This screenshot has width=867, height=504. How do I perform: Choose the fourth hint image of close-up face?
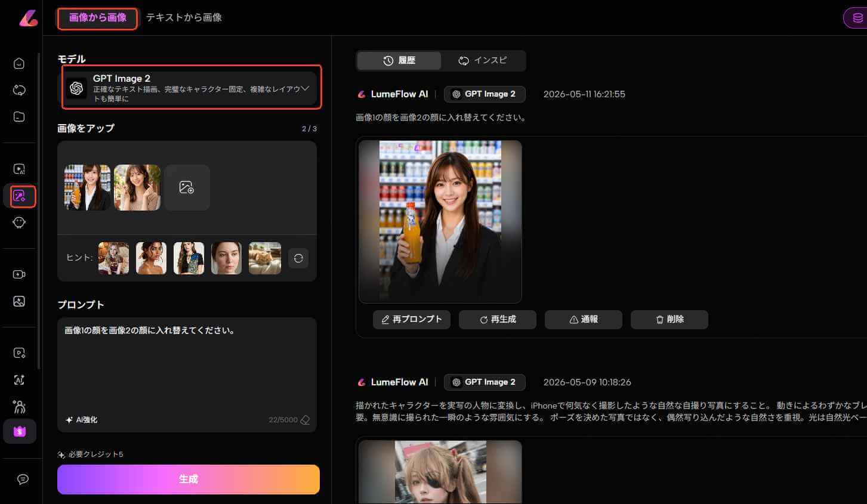(226, 258)
